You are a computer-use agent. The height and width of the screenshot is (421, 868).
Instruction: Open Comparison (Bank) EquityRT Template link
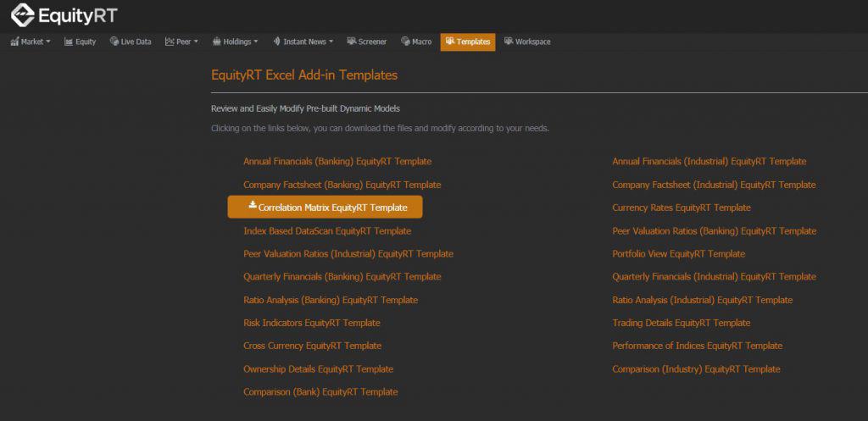point(320,391)
